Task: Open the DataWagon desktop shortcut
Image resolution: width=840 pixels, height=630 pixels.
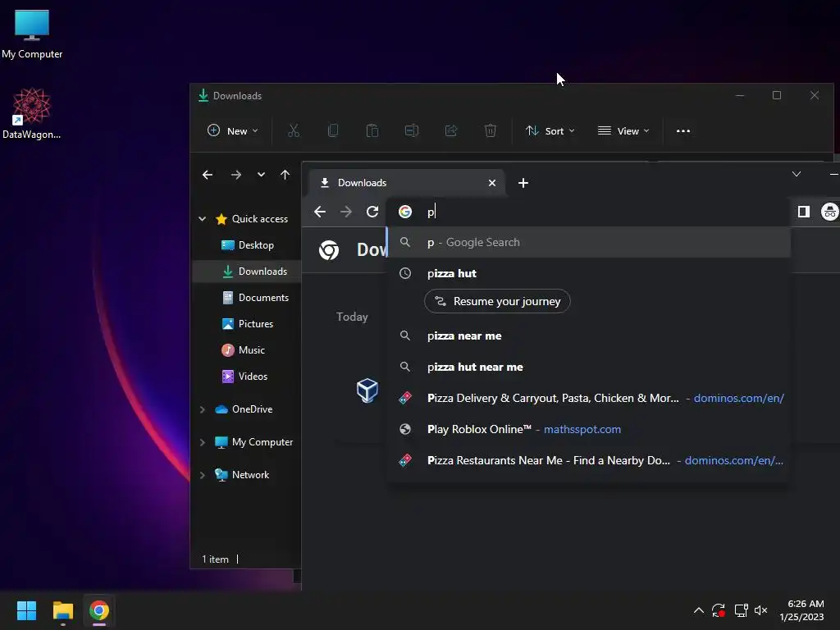Action: pos(32,113)
